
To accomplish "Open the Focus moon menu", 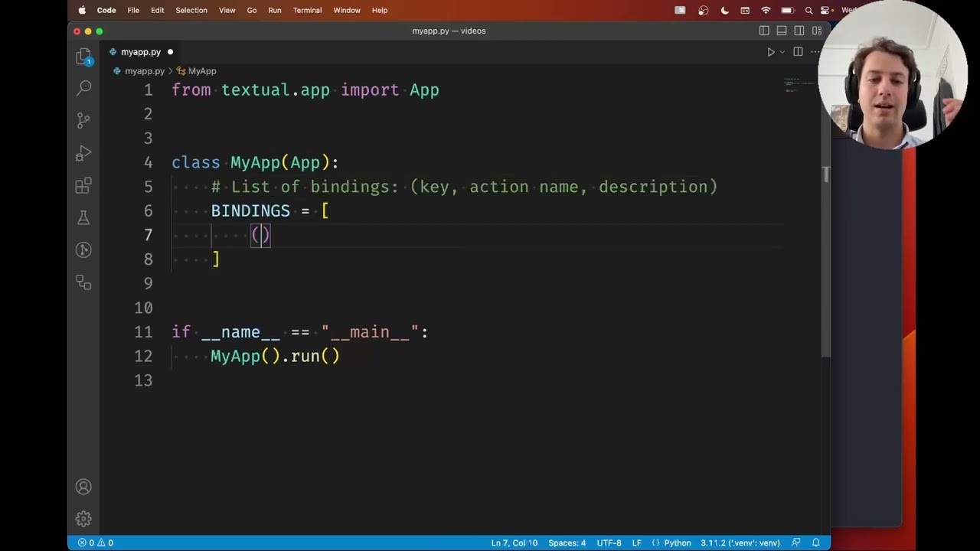I will point(724,10).
